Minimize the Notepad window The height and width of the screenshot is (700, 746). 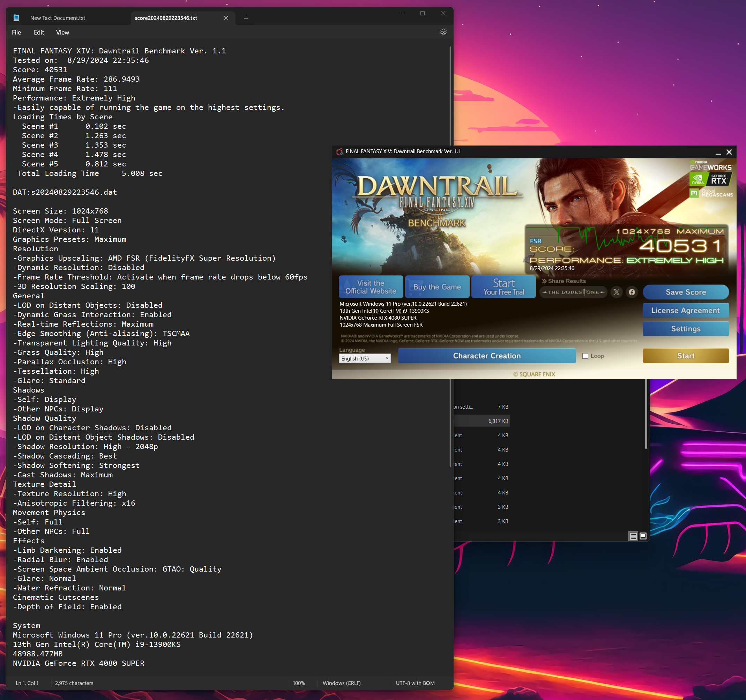(402, 13)
